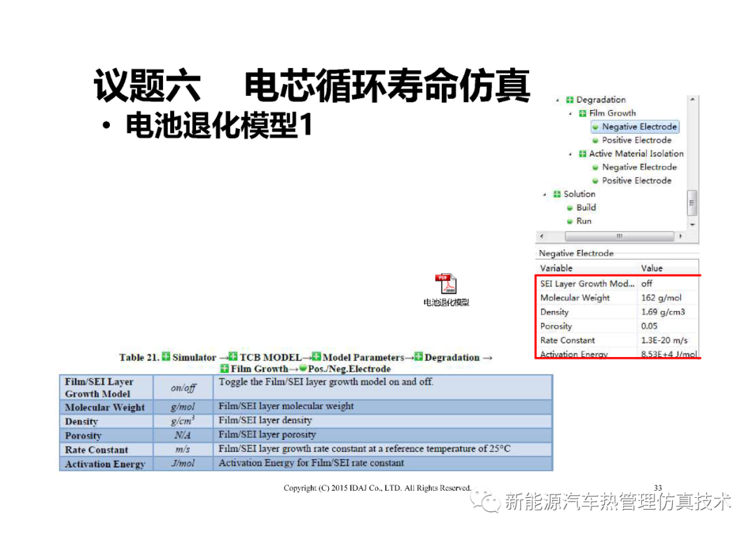The width and height of the screenshot is (756, 535).
Task: Click the page number 33
Action: 657,487
